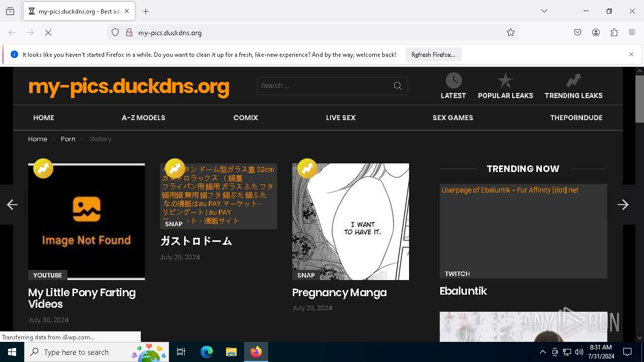644x362 pixels.
Task: Click the YOUTUBE category tag
Action: tap(48, 275)
